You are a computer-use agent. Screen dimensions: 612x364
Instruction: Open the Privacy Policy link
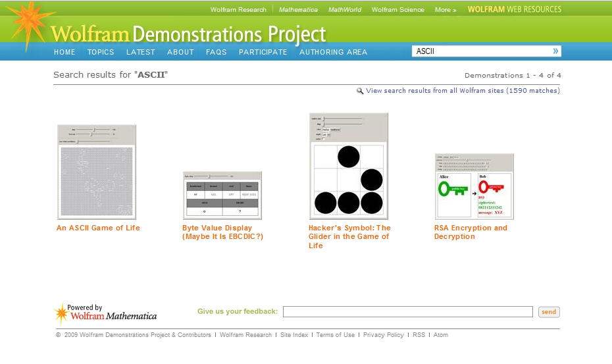383,335
